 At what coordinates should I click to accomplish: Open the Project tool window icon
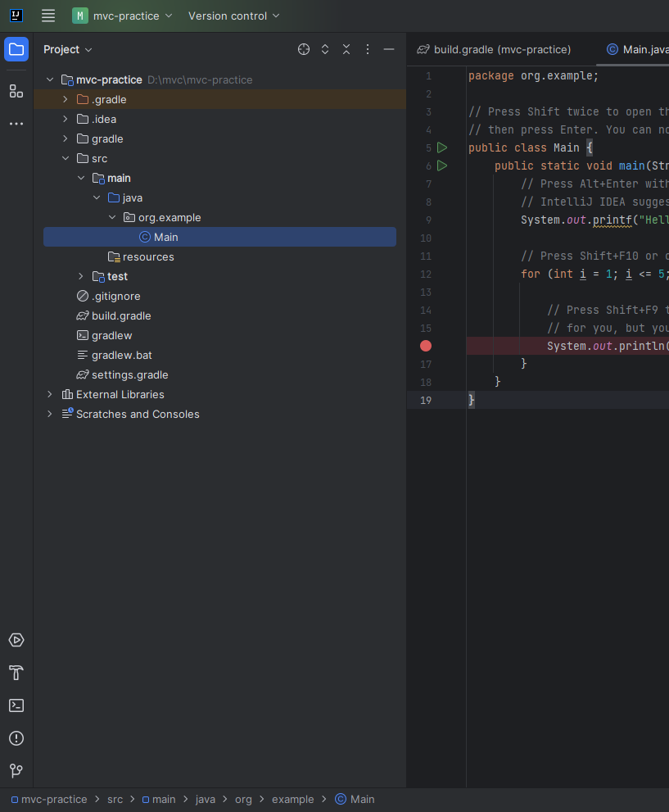pos(16,49)
